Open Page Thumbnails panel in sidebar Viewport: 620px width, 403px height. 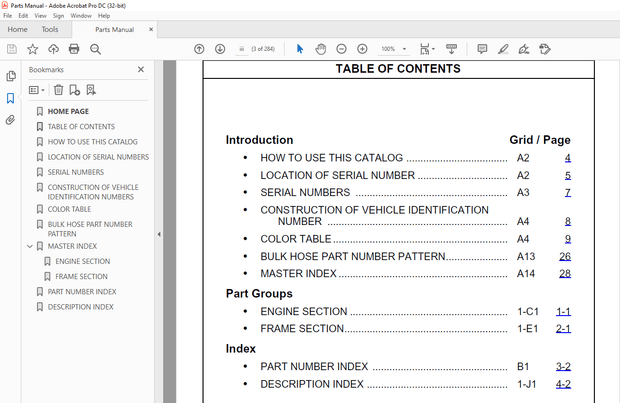click(x=11, y=76)
